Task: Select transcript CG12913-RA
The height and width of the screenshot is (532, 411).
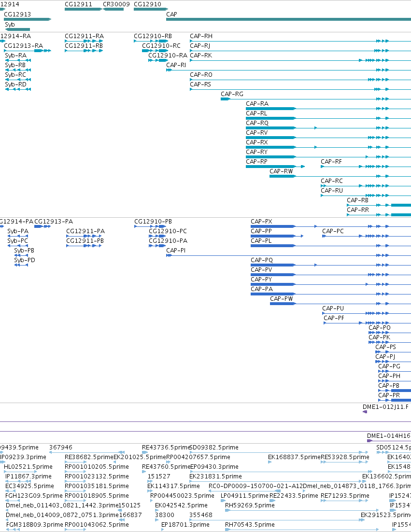Action: tap(28, 51)
